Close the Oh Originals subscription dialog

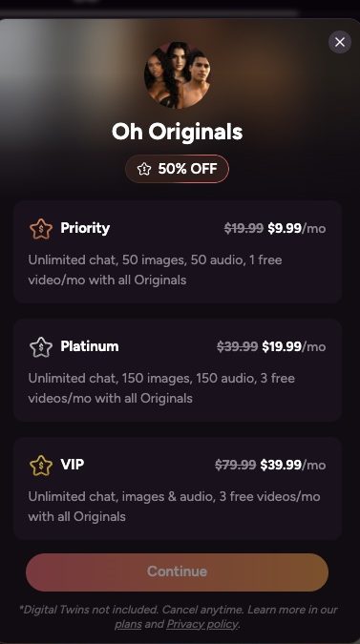(x=339, y=42)
